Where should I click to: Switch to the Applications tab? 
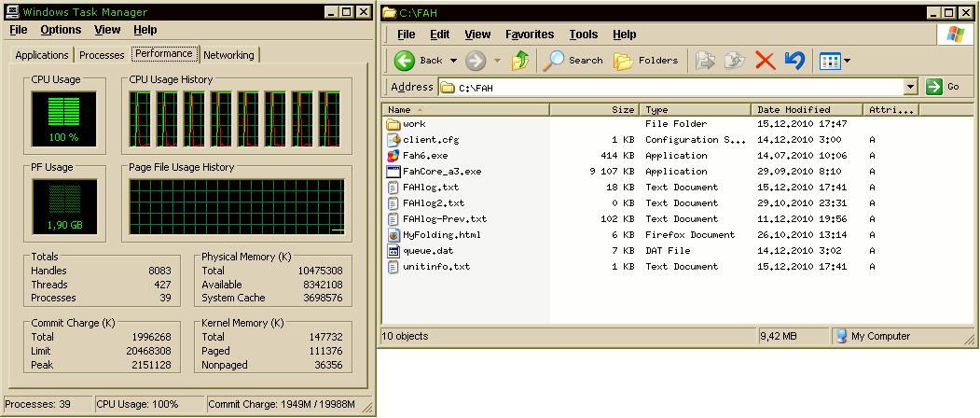[x=42, y=55]
